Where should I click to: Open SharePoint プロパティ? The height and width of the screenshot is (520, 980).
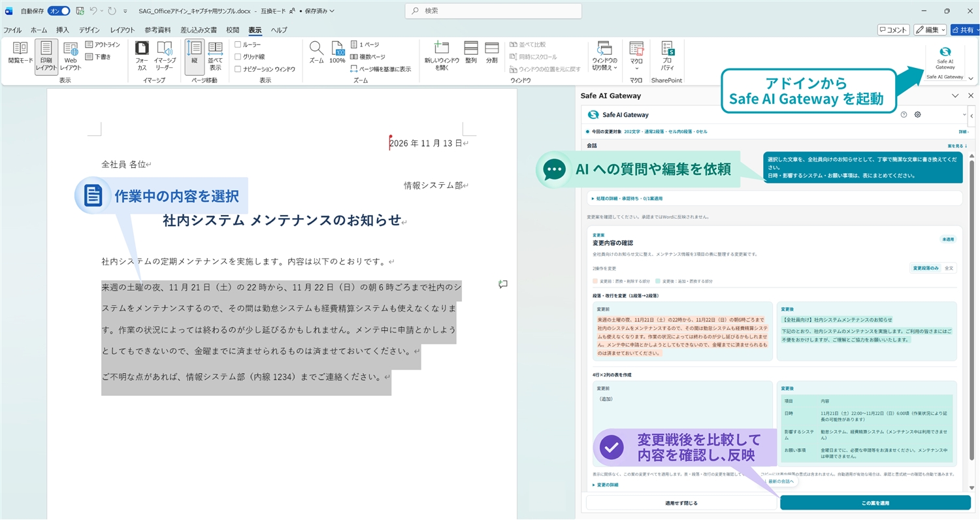click(667, 56)
